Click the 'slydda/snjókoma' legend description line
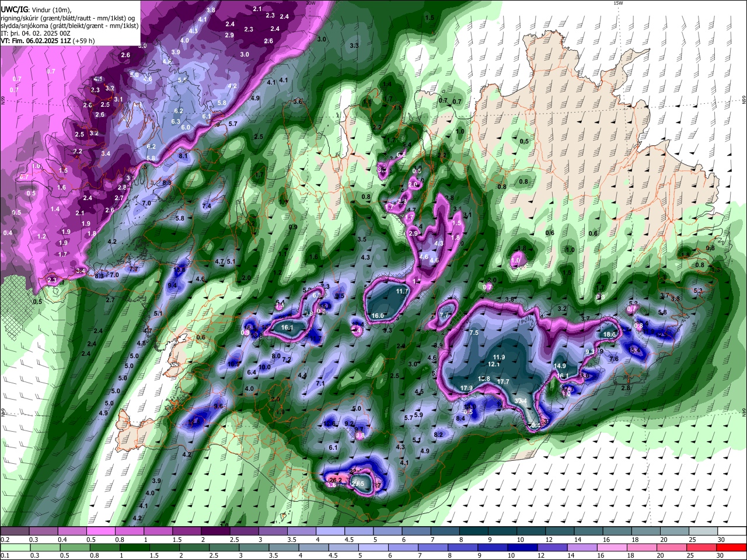Image resolution: width=747 pixels, height=560 pixels. [x=69, y=25]
